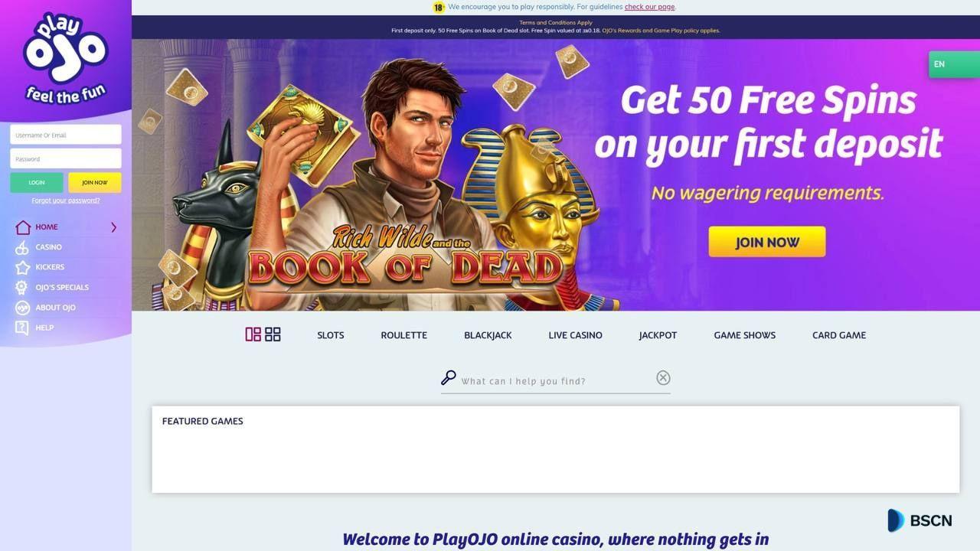This screenshot has height=551, width=980.
Task: Click the green Login button
Action: [x=37, y=183]
